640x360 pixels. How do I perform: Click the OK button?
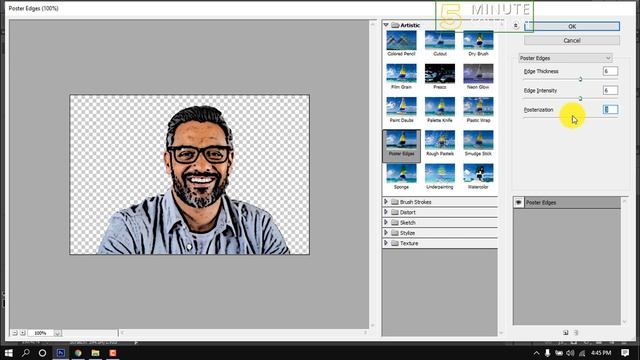[572, 26]
